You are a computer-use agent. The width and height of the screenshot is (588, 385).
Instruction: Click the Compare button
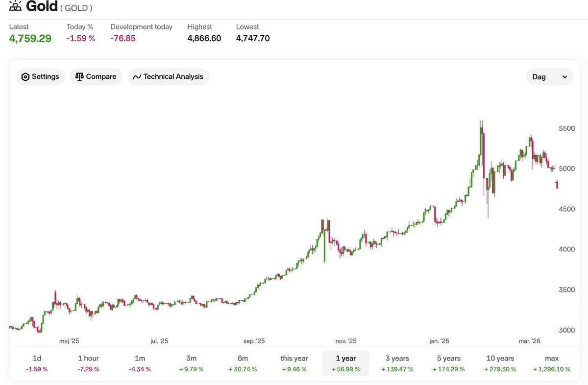[96, 77]
